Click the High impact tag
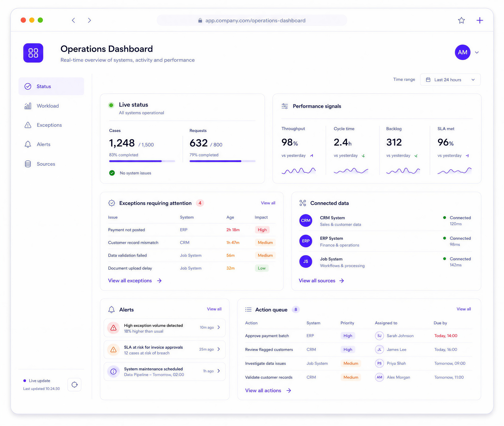 click(x=262, y=230)
